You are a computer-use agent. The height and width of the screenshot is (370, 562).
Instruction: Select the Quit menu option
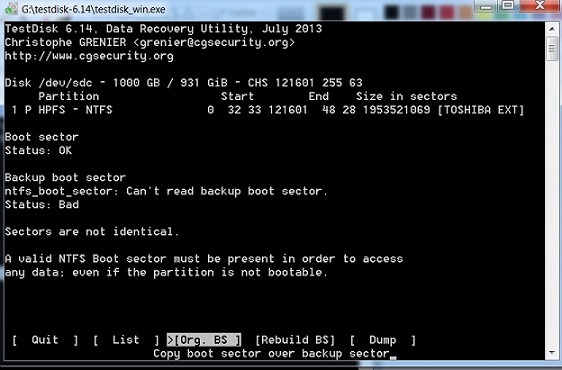tap(45, 340)
